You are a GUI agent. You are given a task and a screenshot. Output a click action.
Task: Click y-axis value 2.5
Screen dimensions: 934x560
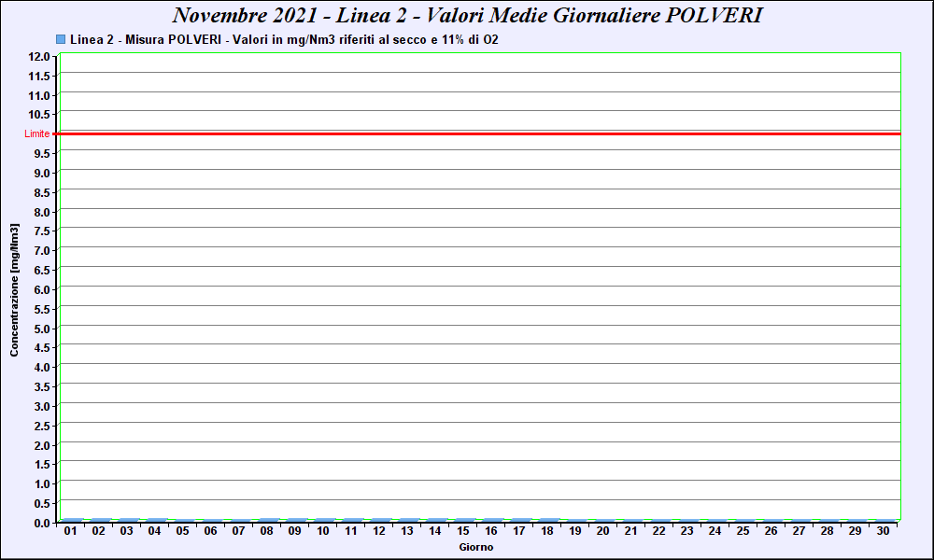[42, 427]
